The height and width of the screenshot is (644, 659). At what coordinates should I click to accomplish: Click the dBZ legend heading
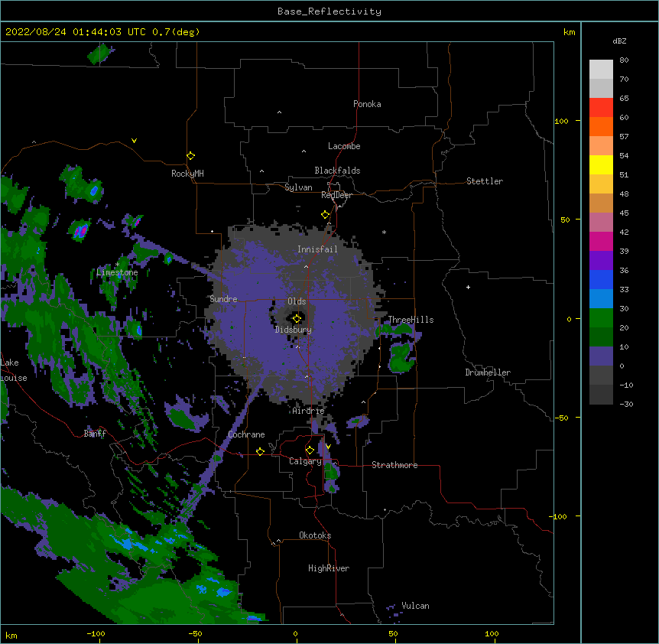(x=619, y=41)
